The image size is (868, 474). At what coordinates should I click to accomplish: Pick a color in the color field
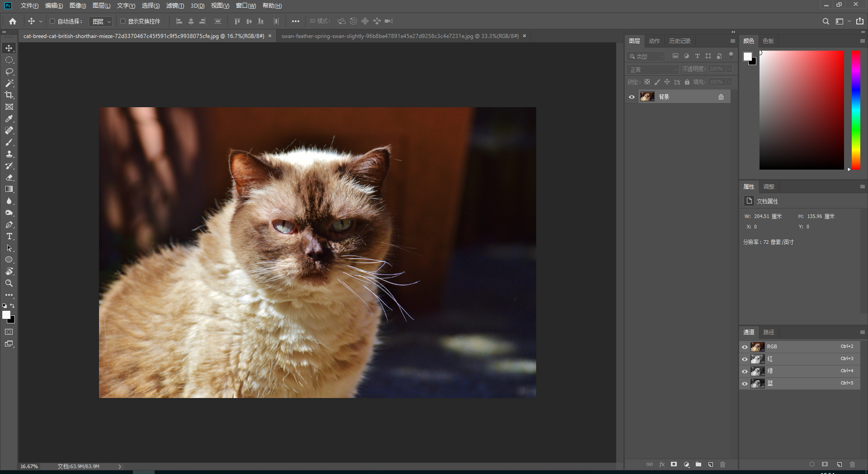pyautogui.click(x=802, y=110)
